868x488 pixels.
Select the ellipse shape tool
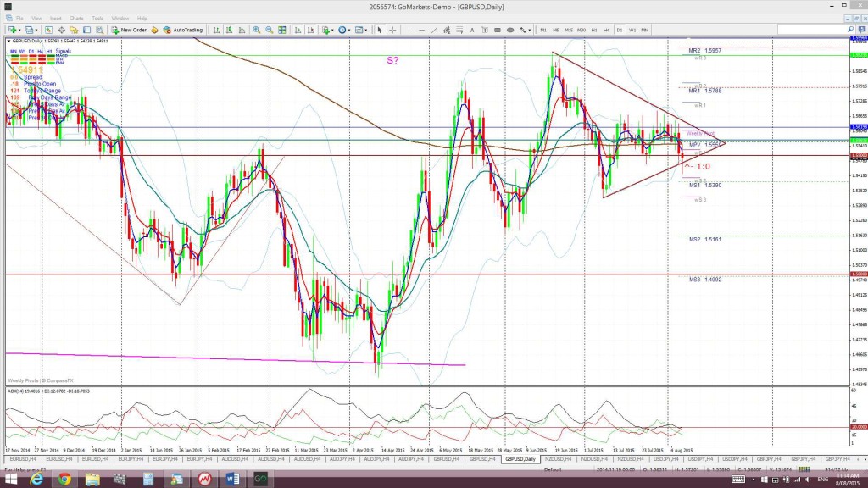pyautogui.click(x=509, y=30)
